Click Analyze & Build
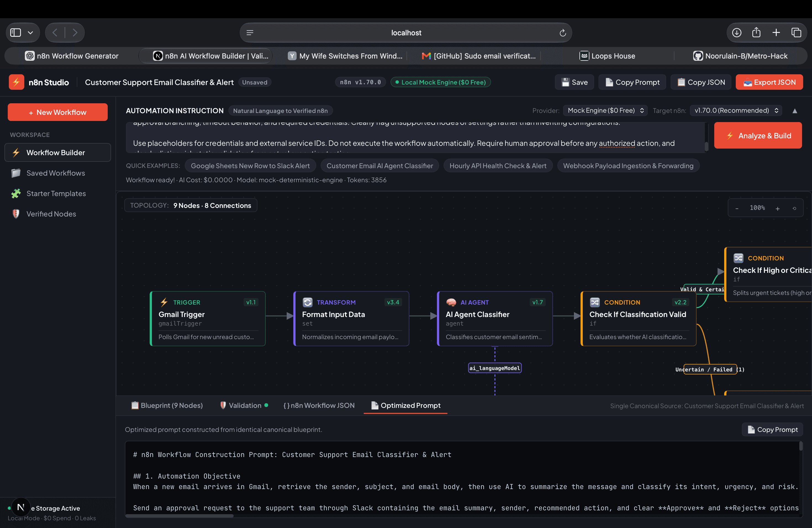Image resolution: width=812 pixels, height=528 pixels. point(758,136)
